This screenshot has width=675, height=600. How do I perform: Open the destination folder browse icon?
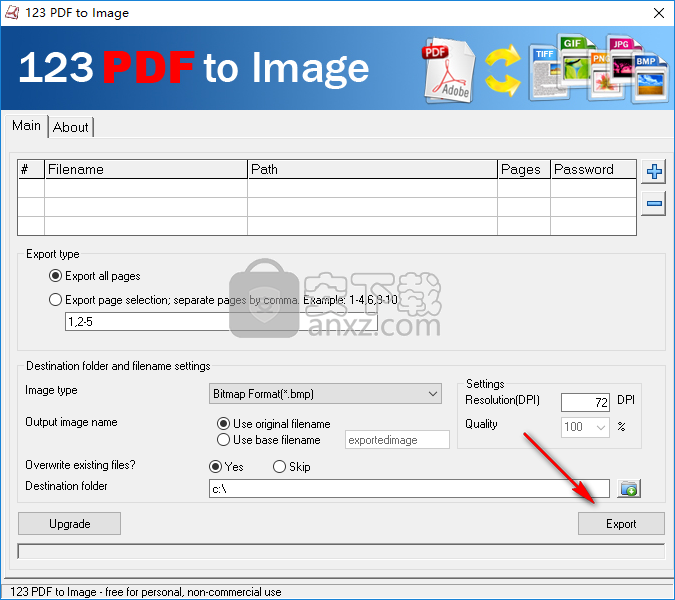click(629, 489)
